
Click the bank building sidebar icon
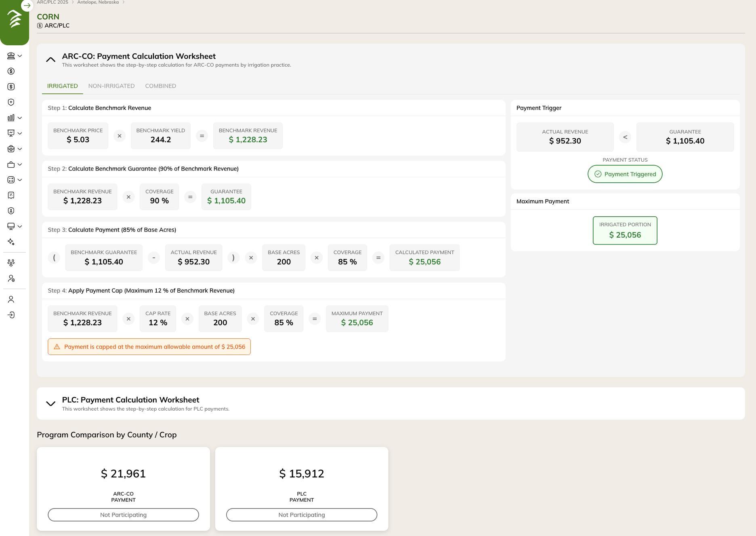(11, 56)
